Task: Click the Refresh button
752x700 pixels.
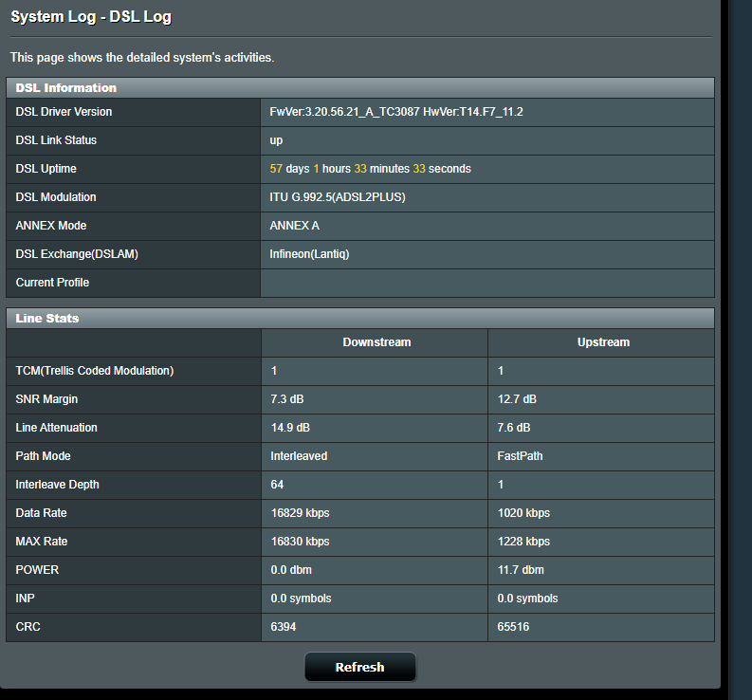Action: coord(360,667)
